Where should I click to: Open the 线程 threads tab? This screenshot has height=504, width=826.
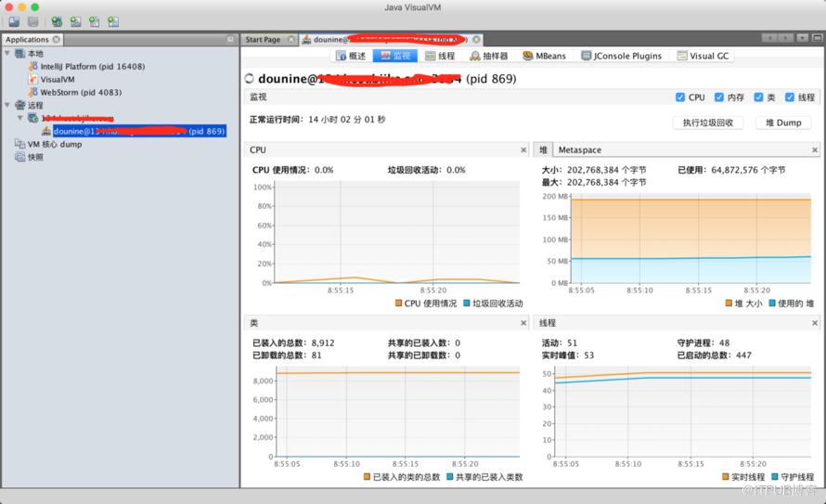coord(440,56)
